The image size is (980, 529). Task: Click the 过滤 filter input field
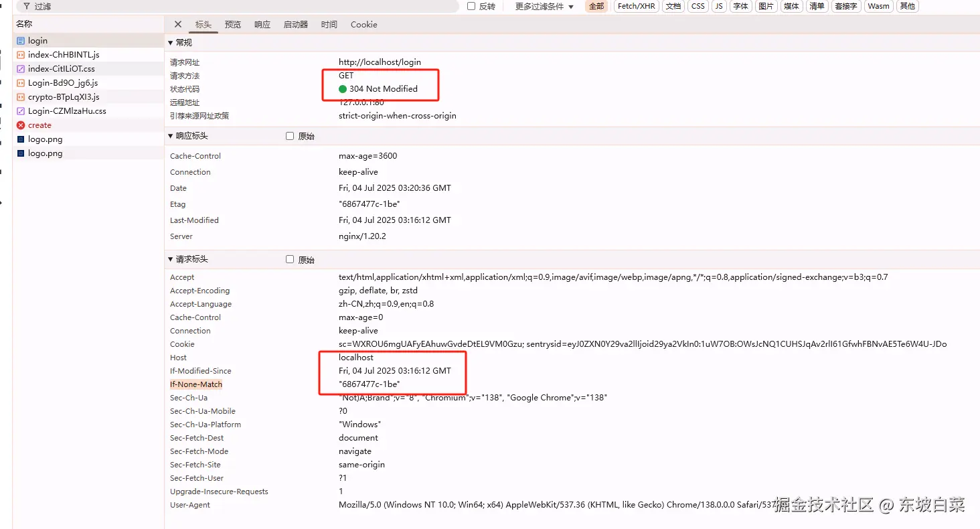click(238, 6)
